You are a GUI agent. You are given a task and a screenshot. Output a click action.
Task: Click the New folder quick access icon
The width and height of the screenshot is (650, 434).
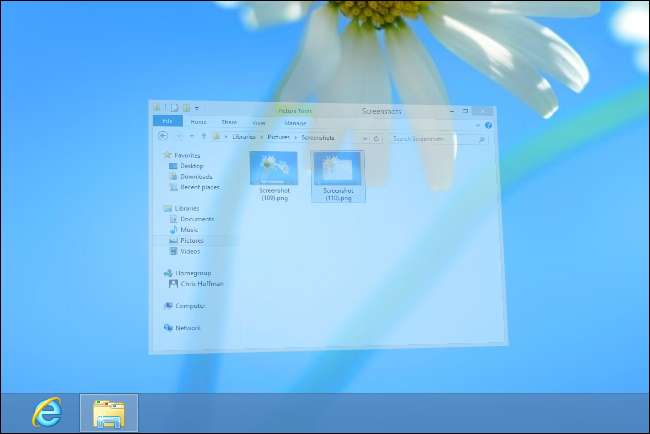pos(186,108)
